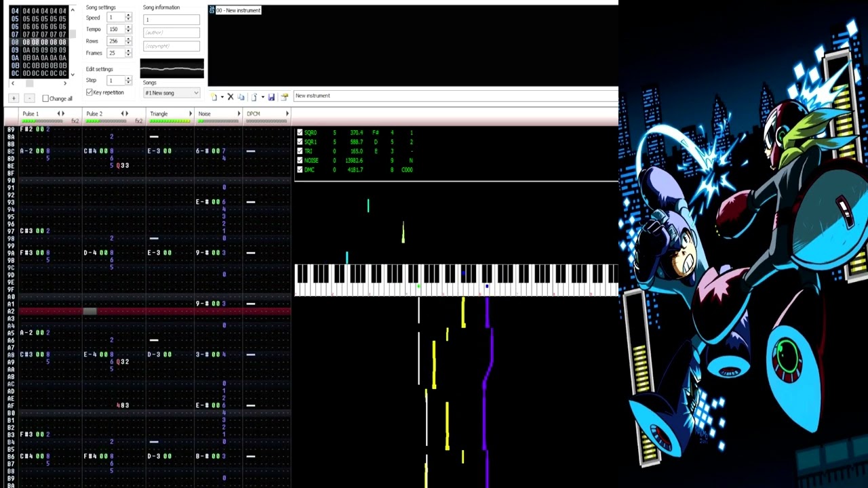Viewport: 868px width, 488px height.
Task: Select frame row 04 in frame list
Action: pyautogui.click(x=39, y=11)
